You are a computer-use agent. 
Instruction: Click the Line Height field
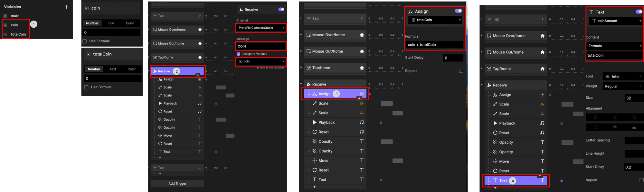click(x=634, y=154)
